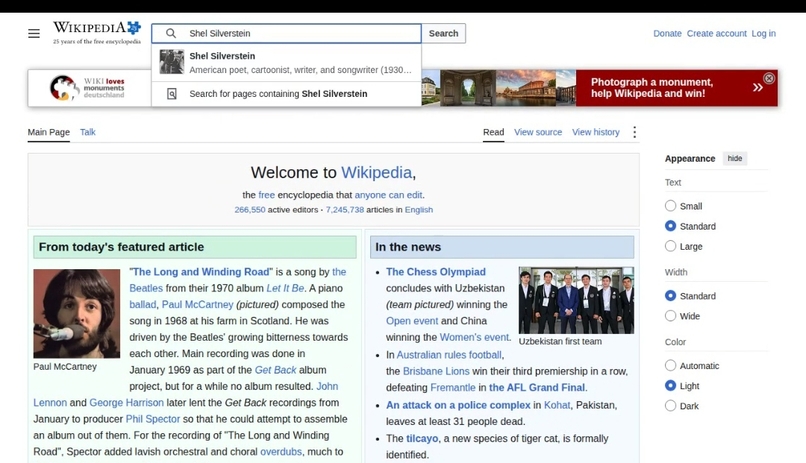Click the tilcayo link
This screenshot has height=463, width=806.
point(422,439)
